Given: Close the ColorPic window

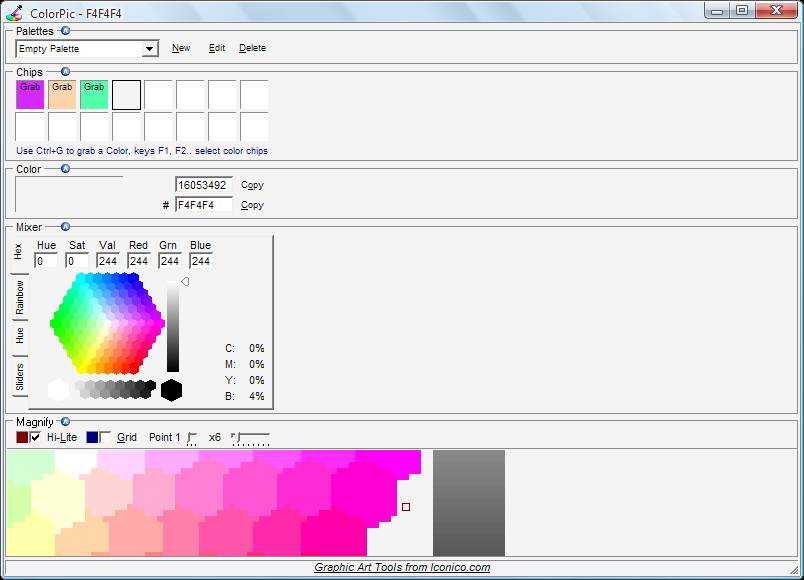Looking at the screenshot, I should tap(776, 11).
